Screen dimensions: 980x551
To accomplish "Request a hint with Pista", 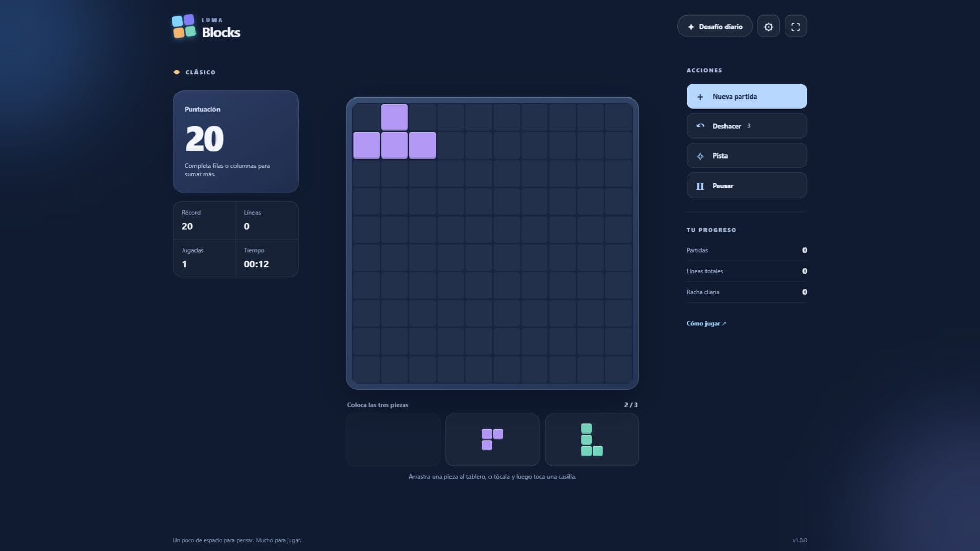I will tap(746, 155).
